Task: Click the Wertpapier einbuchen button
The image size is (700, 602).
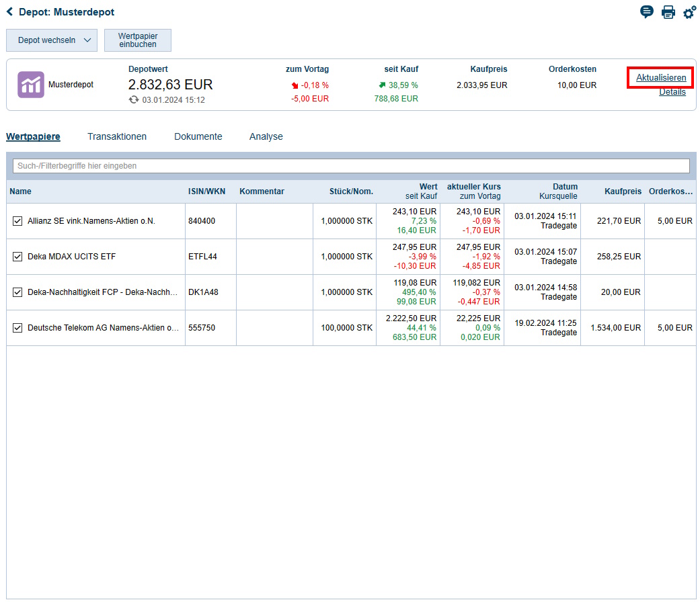Action: click(x=137, y=40)
